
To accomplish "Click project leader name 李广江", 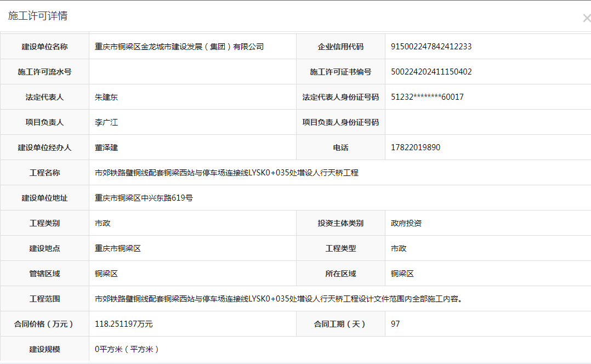I will point(106,122).
